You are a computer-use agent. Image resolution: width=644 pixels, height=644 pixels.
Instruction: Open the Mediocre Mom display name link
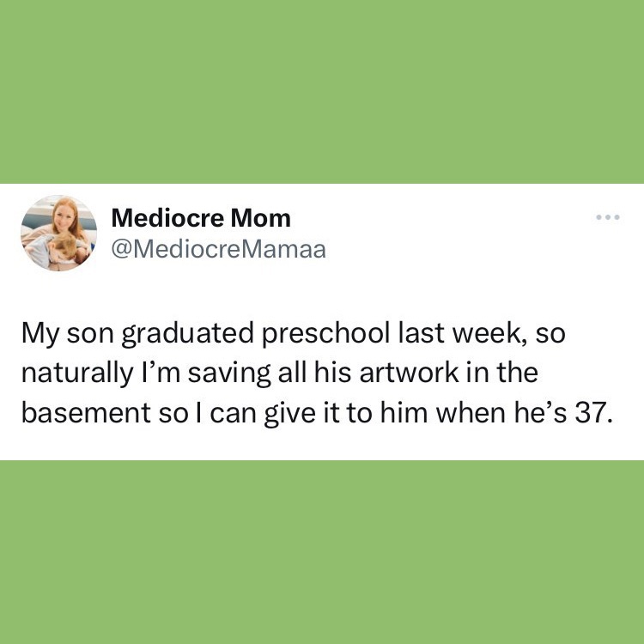pyautogui.click(x=202, y=218)
